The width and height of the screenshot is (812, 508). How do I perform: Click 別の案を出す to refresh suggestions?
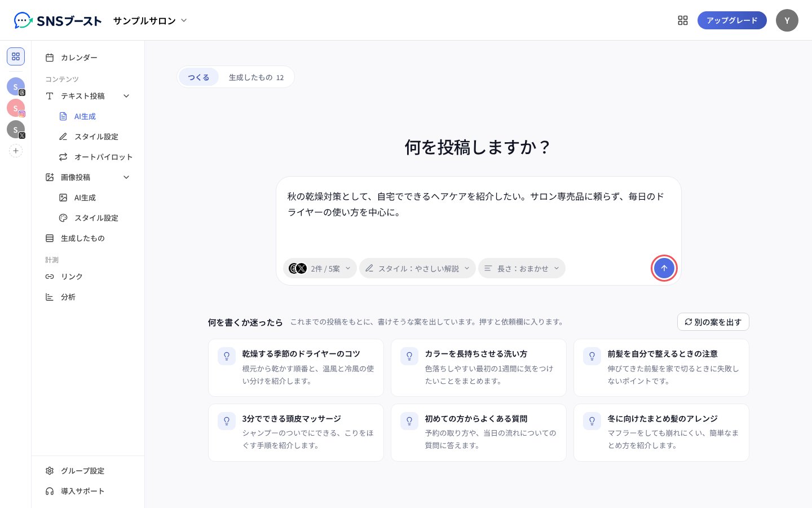coord(713,322)
